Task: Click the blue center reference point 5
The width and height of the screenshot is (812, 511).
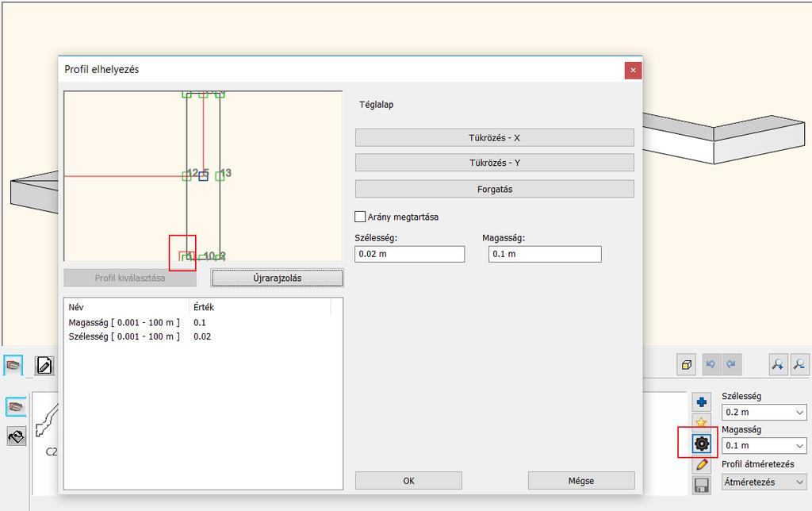Action: tap(203, 176)
